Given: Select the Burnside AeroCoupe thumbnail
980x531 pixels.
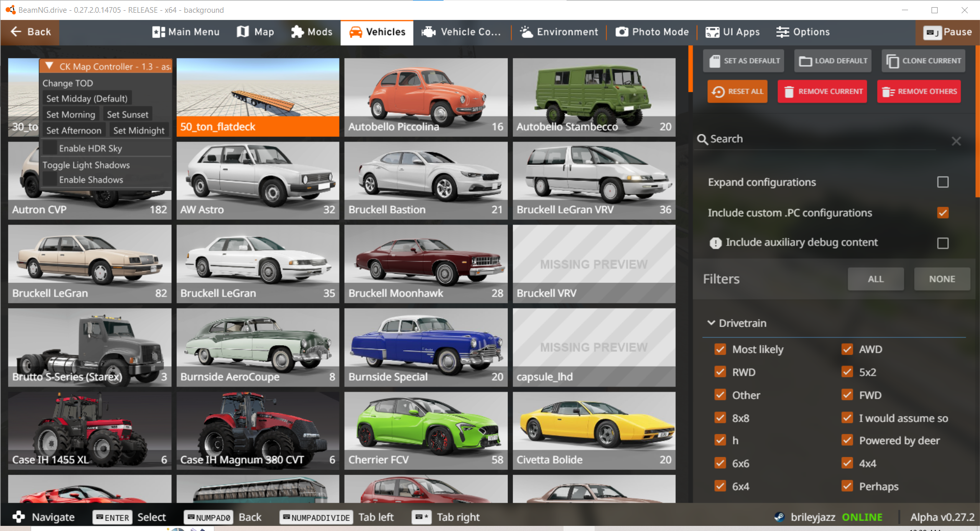Looking at the screenshot, I should point(258,347).
